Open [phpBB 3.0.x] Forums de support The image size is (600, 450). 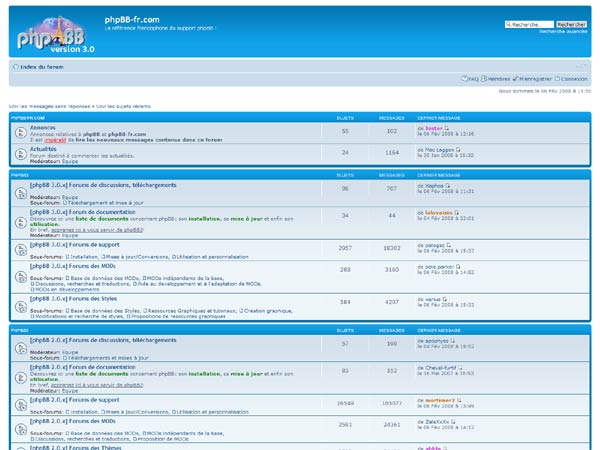[75, 245]
